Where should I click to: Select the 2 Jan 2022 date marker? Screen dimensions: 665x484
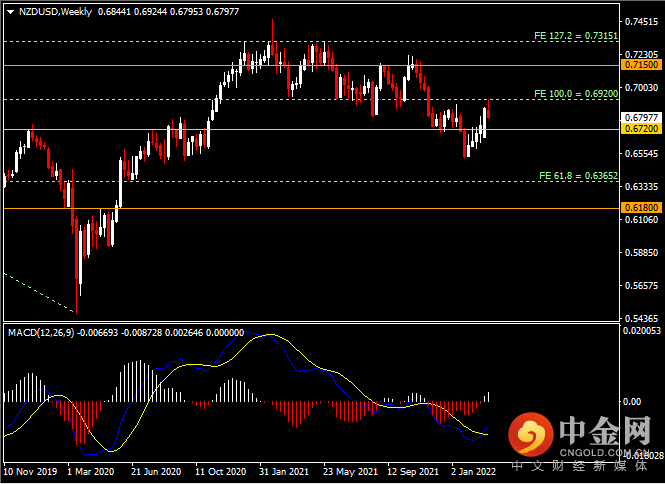tap(473, 472)
